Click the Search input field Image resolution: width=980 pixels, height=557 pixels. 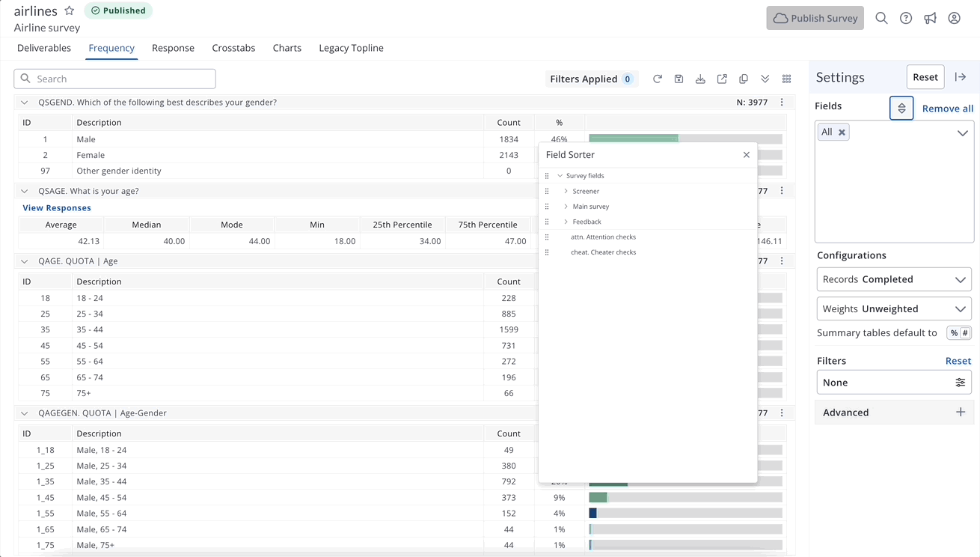tap(115, 79)
